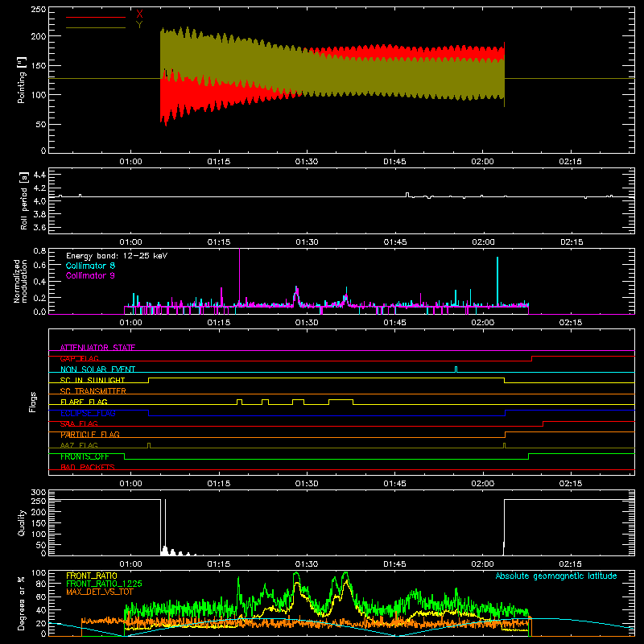Click the BAD_PACKETS flag label
The width and height of the screenshot is (644, 644).
click(88, 467)
